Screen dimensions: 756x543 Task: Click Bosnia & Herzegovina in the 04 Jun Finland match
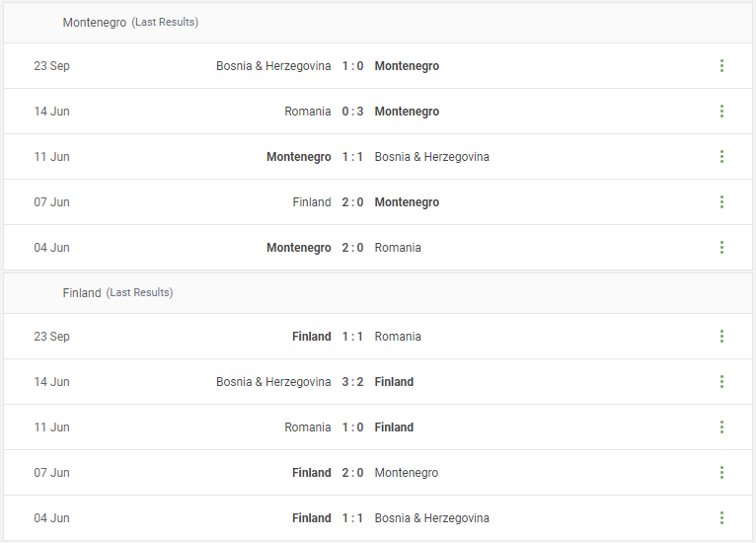(432, 518)
